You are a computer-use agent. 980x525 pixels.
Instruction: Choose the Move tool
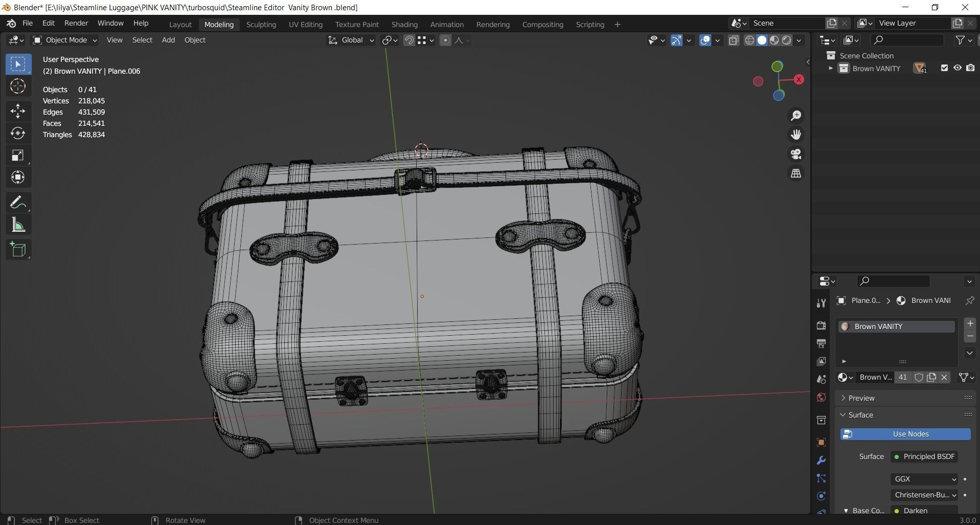(18, 111)
